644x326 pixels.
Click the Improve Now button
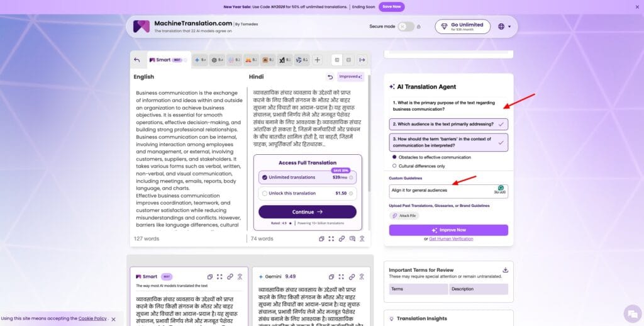(x=448, y=230)
